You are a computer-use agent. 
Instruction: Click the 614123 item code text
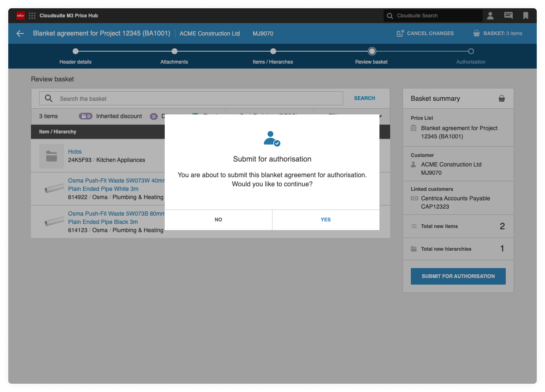click(x=78, y=230)
